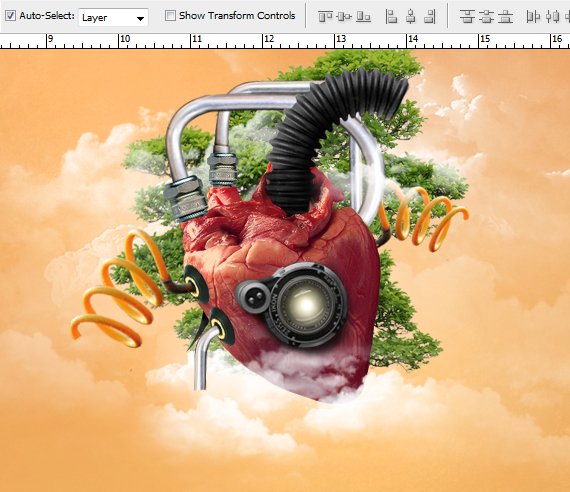The height and width of the screenshot is (492, 570).
Task: Click the camera lens on the heart
Action: click(306, 305)
